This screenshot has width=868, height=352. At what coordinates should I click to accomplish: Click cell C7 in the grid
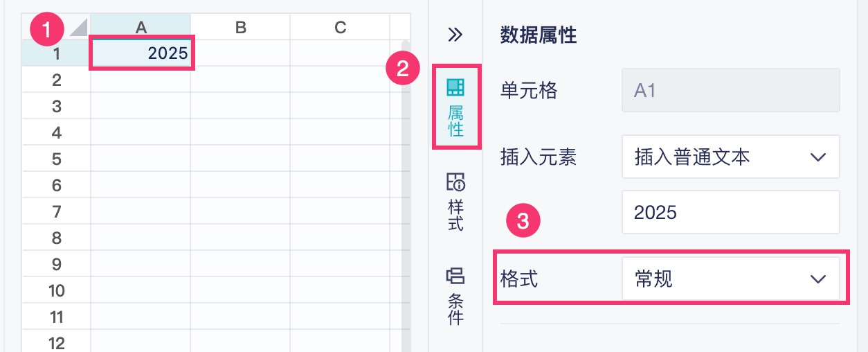pyautogui.click(x=340, y=211)
